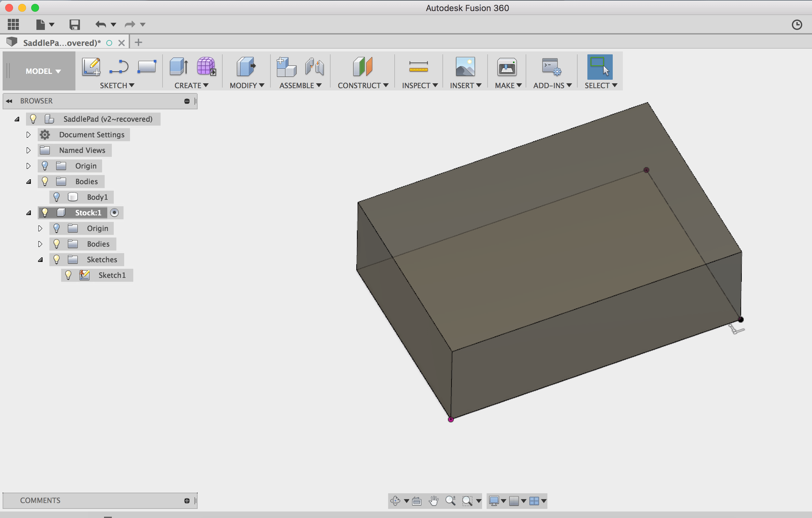Click the 3D Print Make icon
This screenshot has width=812, height=518.
pos(507,66)
